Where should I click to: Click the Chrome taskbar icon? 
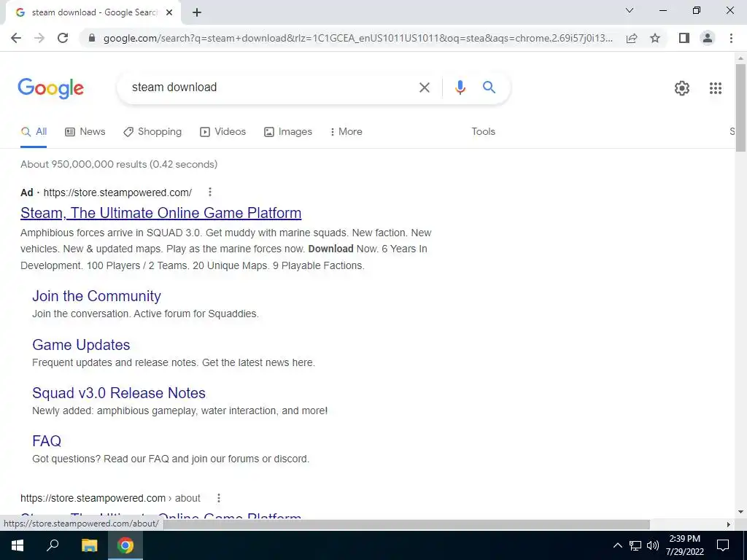(125, 545)
